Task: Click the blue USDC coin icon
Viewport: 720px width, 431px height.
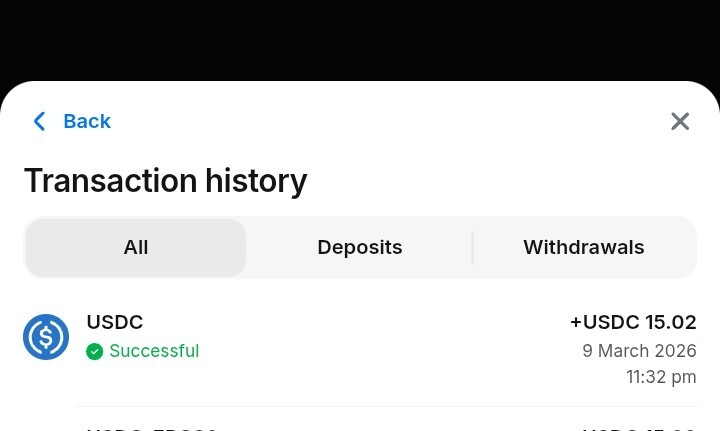Action: pyautogui.click(x=46, y=337)
